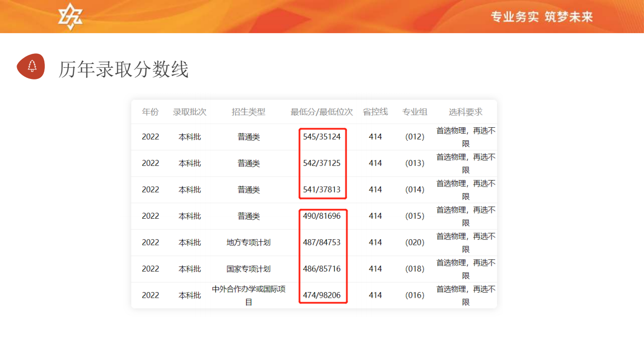The image size is (644, 362).
Task: Click the 选科要求 column header
Action: 465,112
